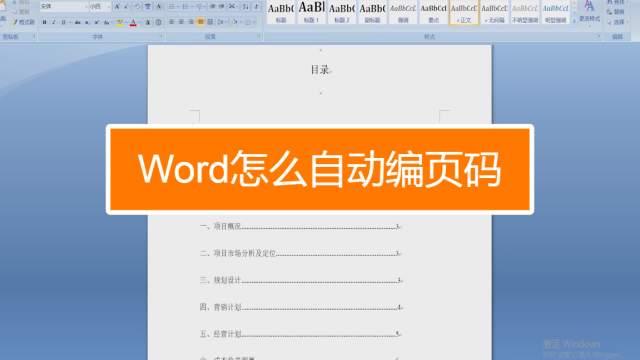Apply the 强调 emphasis style
Screen dimensions: 640x360
point(403,12)
